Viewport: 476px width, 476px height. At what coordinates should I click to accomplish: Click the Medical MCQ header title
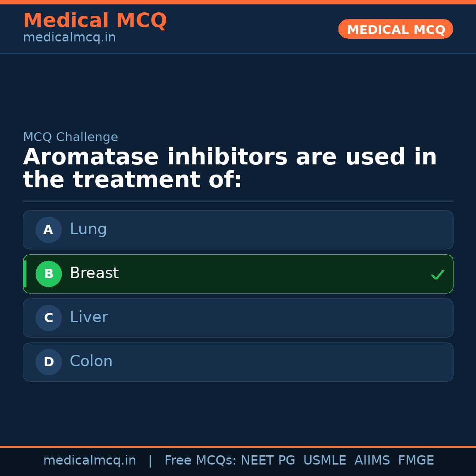tap(95, 21)
